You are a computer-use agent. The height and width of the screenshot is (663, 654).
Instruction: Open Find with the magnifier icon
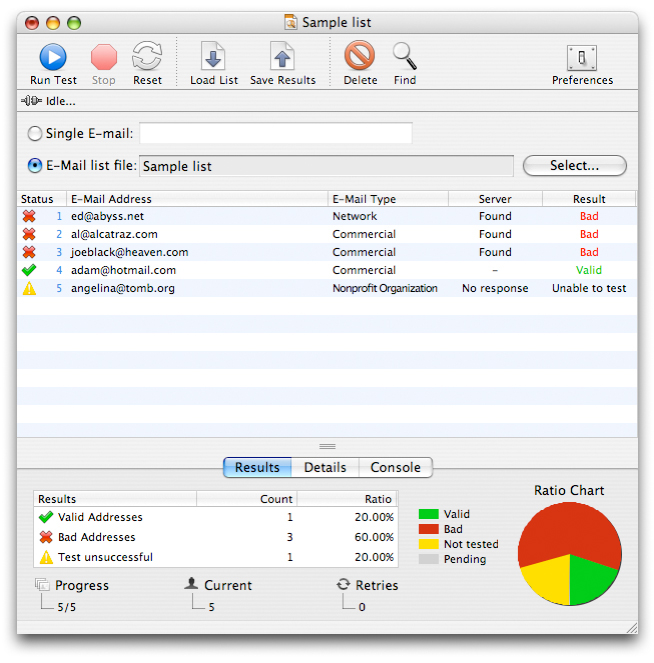click(405, 57)
